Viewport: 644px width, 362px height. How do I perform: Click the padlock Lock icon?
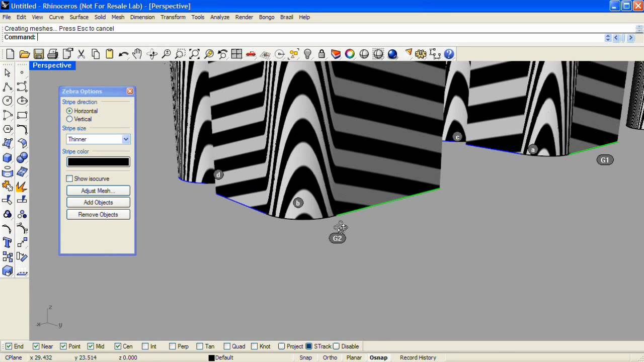coord(321,54)
